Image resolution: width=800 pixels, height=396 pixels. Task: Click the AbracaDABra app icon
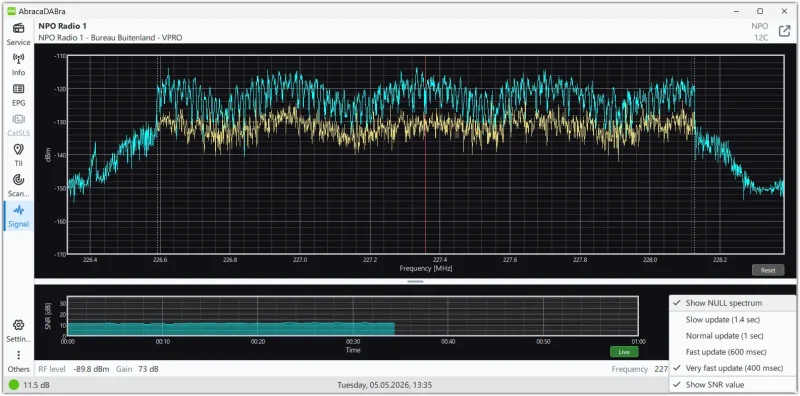(x=11, y=11)
